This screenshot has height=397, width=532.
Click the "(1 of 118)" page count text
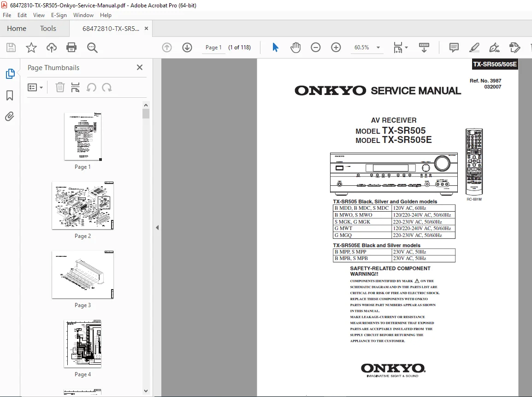(x=240, y=47)
